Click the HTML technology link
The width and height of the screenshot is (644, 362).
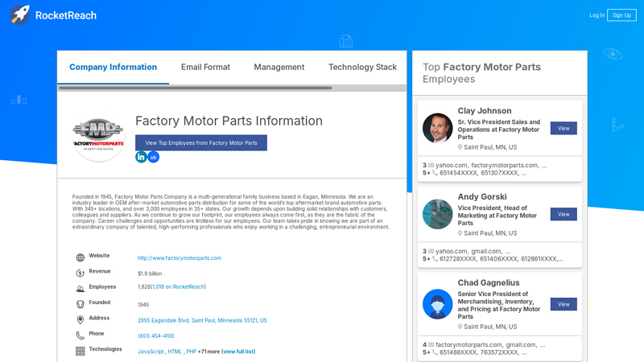click(175, 352)
